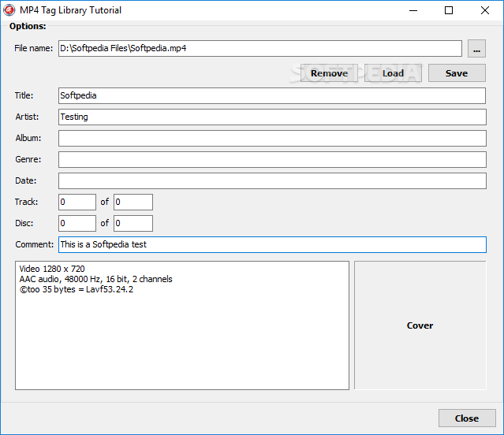
Task: Focus the File name input field
Action: tap(260, 49)
